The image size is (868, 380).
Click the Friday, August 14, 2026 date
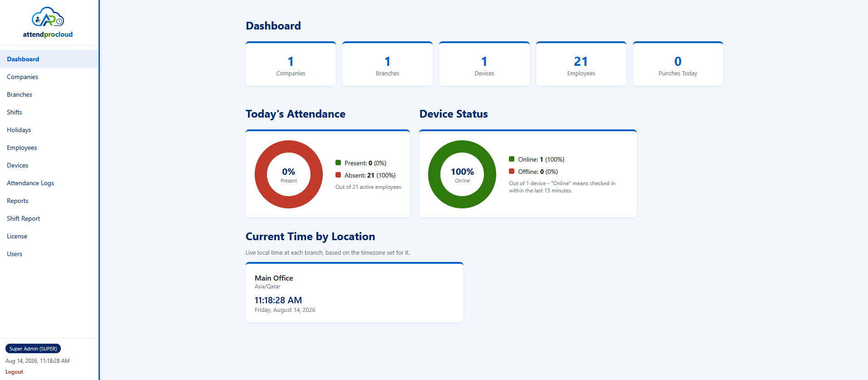click(x=285, y=310)
